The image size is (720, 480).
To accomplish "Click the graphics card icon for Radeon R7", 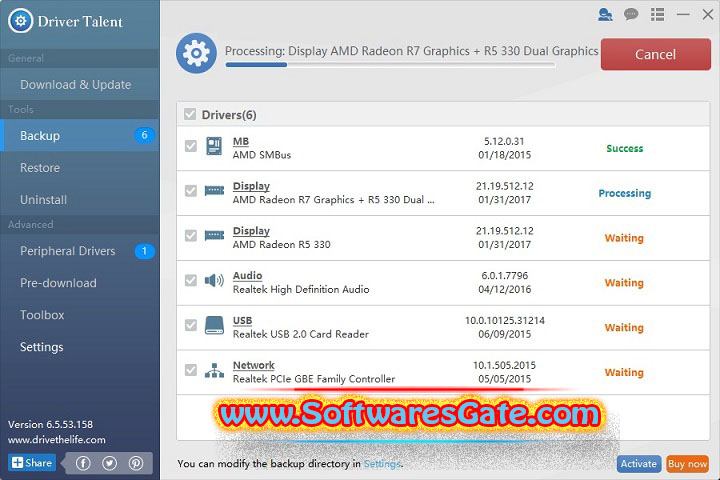I will (x=214, y=191).
